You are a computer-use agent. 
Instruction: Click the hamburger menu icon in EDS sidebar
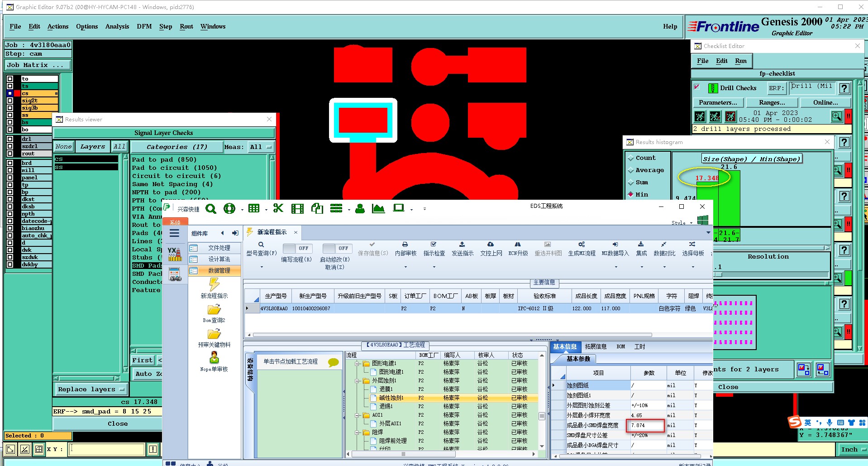click(x=174, y=234)
